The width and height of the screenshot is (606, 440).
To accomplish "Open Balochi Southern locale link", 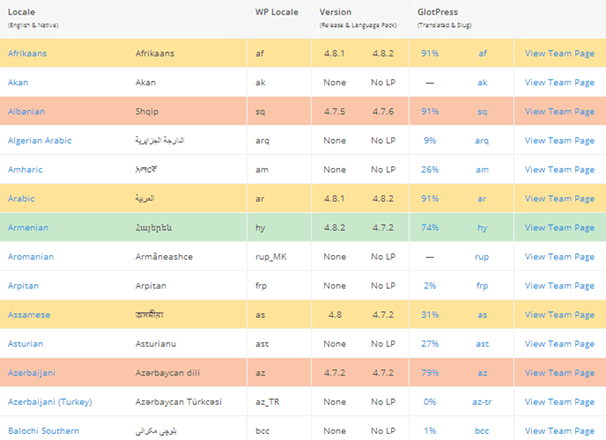I will 42,431.
